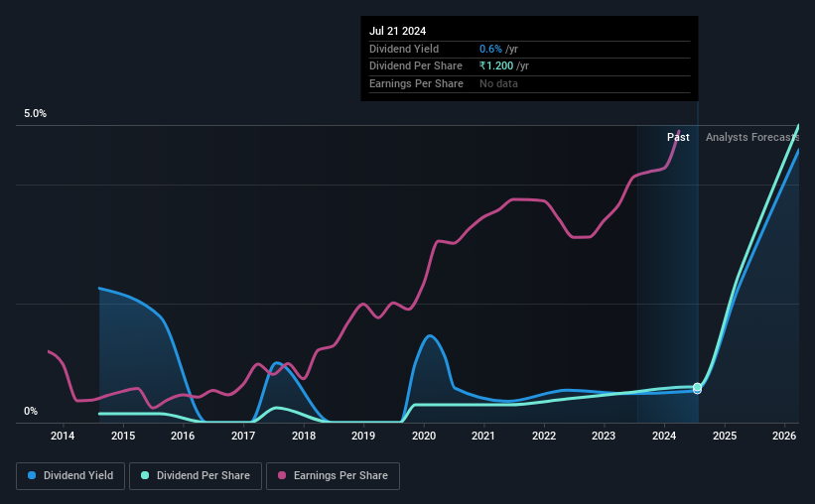Click the 2026 x-axis year label
Screen dimensions: 815x504
[784, 436]
